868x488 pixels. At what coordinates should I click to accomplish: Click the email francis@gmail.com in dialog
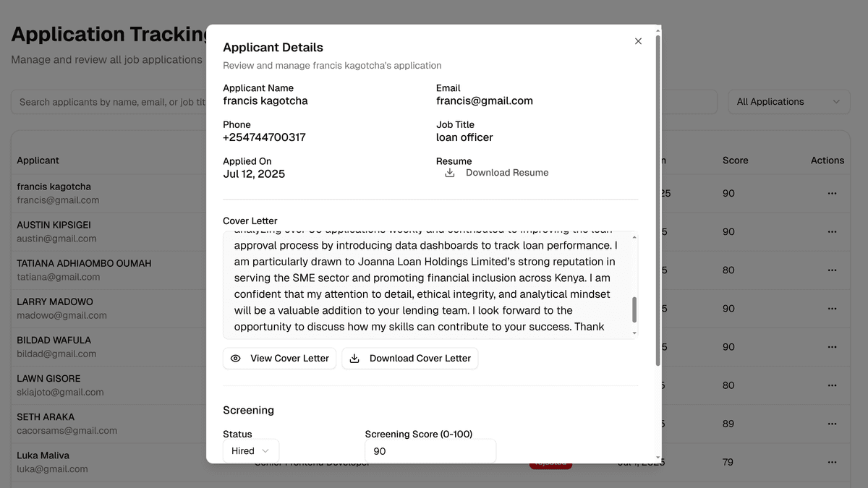pos(485,101)
